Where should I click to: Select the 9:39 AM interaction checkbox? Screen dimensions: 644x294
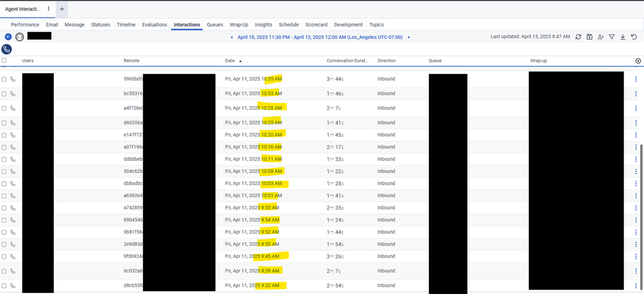coord(4,271)
